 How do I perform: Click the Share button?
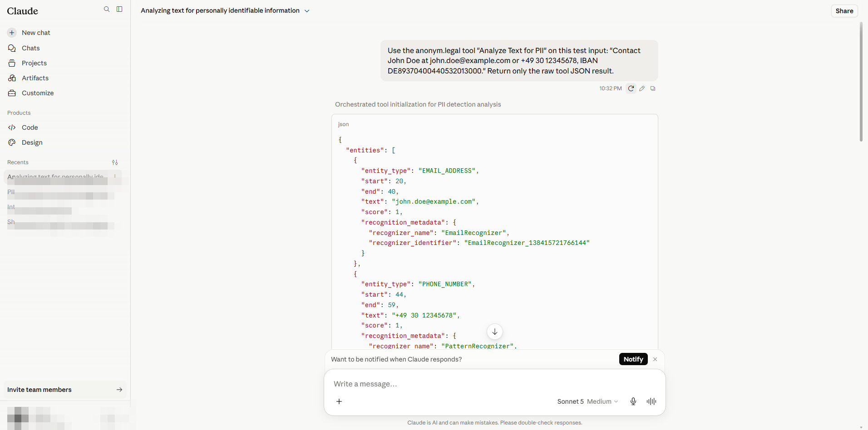pos(844,11)
